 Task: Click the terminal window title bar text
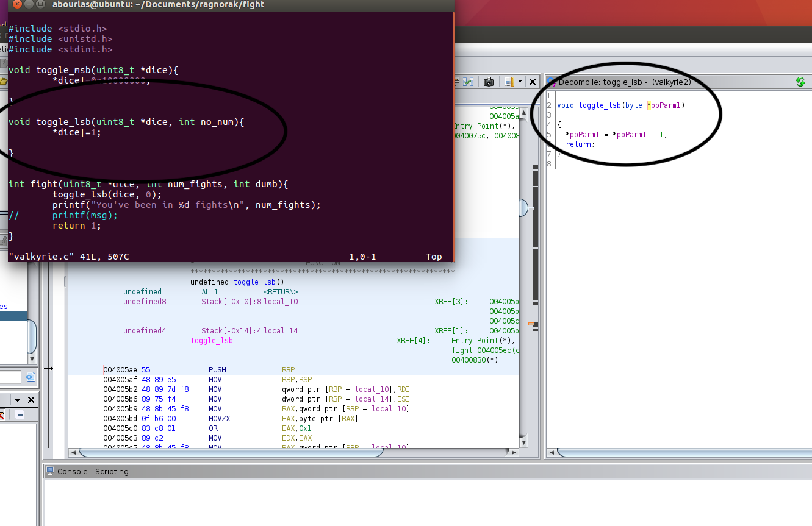[x=157, y=4]
